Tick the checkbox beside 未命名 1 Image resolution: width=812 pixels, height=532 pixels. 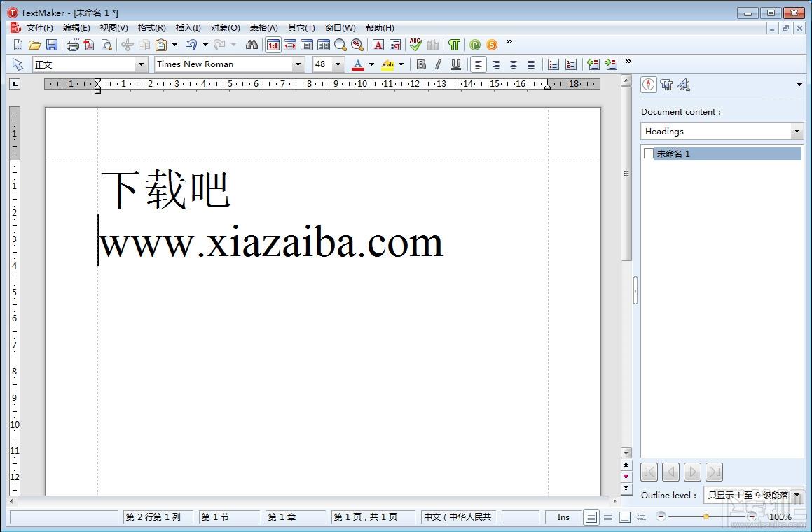click(648, 153)
